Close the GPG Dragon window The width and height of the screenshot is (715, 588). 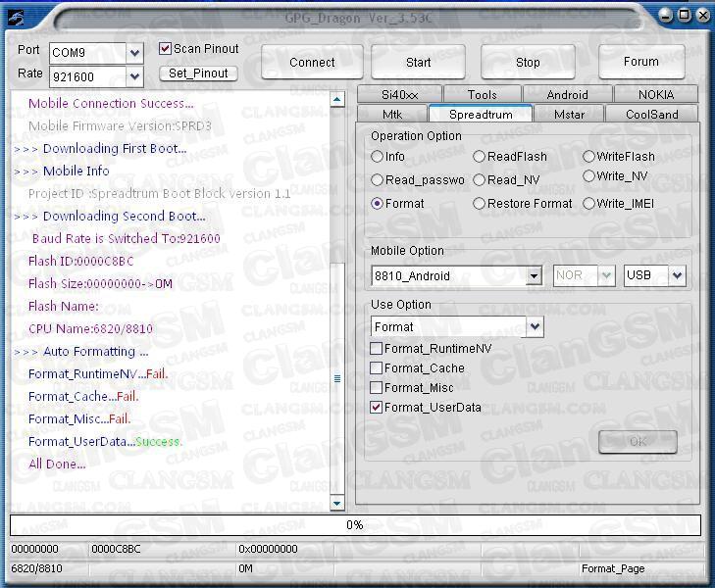point(703,16)
